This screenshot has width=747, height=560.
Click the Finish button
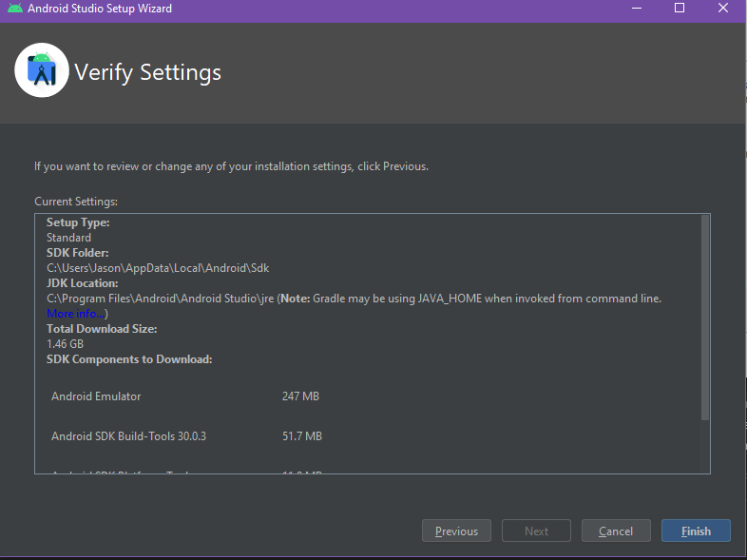[696, 531]
